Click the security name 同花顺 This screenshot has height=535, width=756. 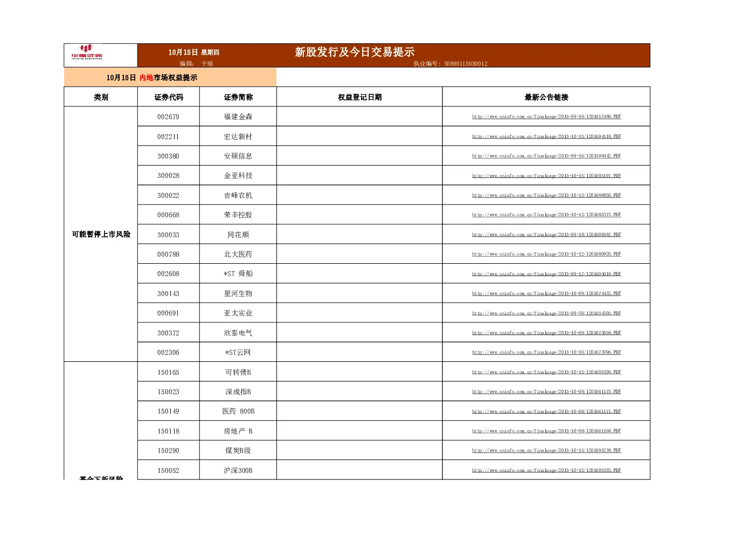tap(238, 235)
